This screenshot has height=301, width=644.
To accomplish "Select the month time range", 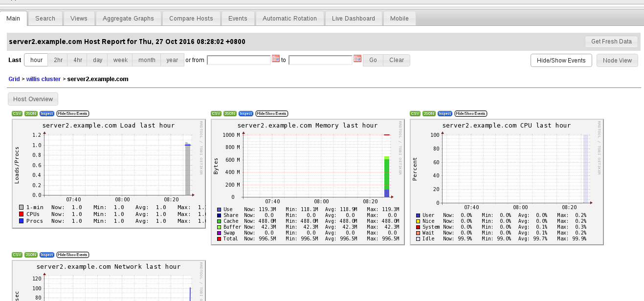I will [147, 60].
